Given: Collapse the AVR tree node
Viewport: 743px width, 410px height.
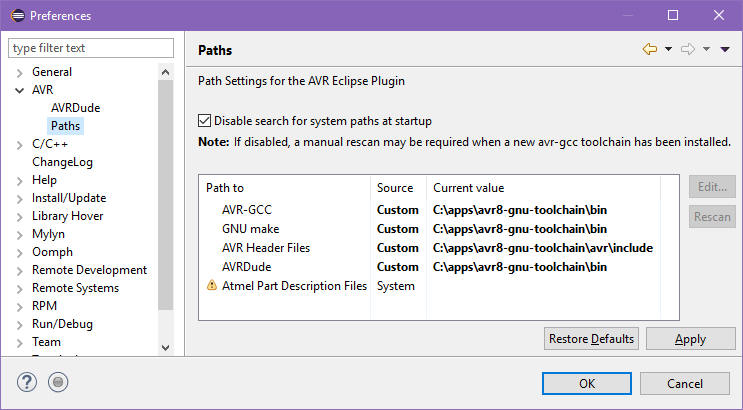Looking at the screenshot, I should [19, 90].
